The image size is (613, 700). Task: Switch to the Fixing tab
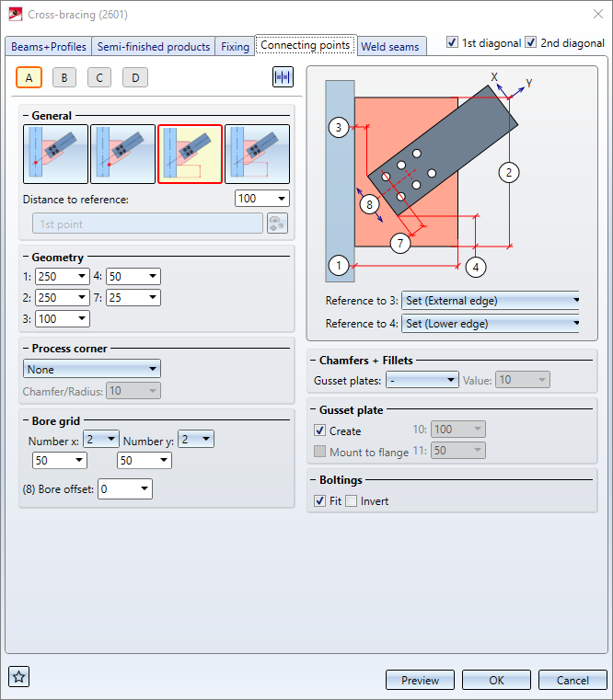[235, 46]
